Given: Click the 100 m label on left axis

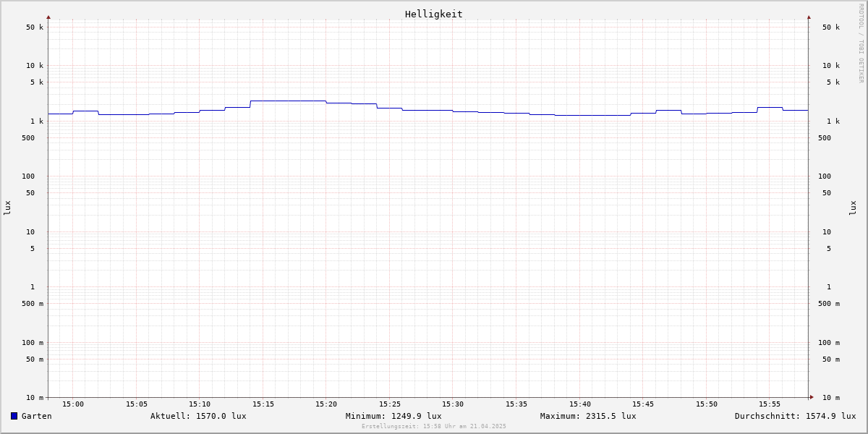Looking at the screenshot, I should point(33,343).
